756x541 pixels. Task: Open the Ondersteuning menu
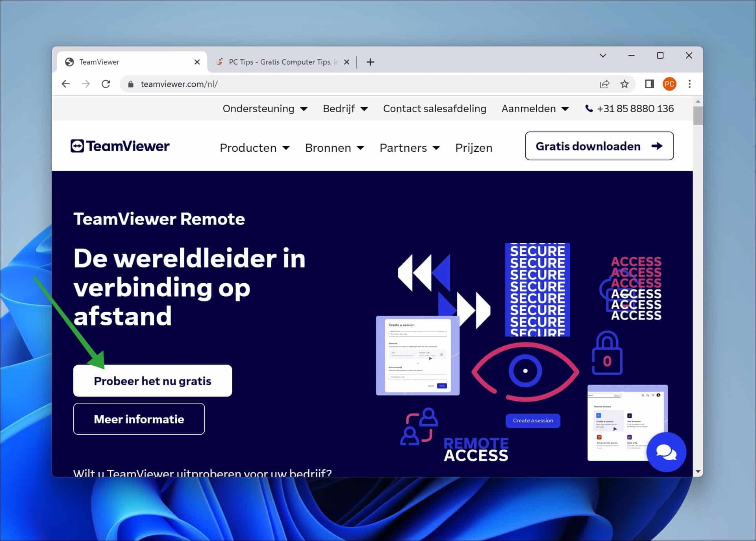(265, 108)
